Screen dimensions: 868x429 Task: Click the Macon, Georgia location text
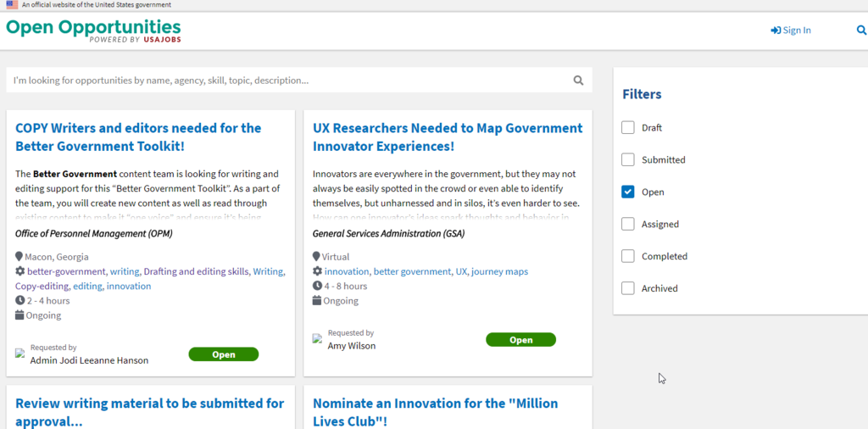[57, 257]
